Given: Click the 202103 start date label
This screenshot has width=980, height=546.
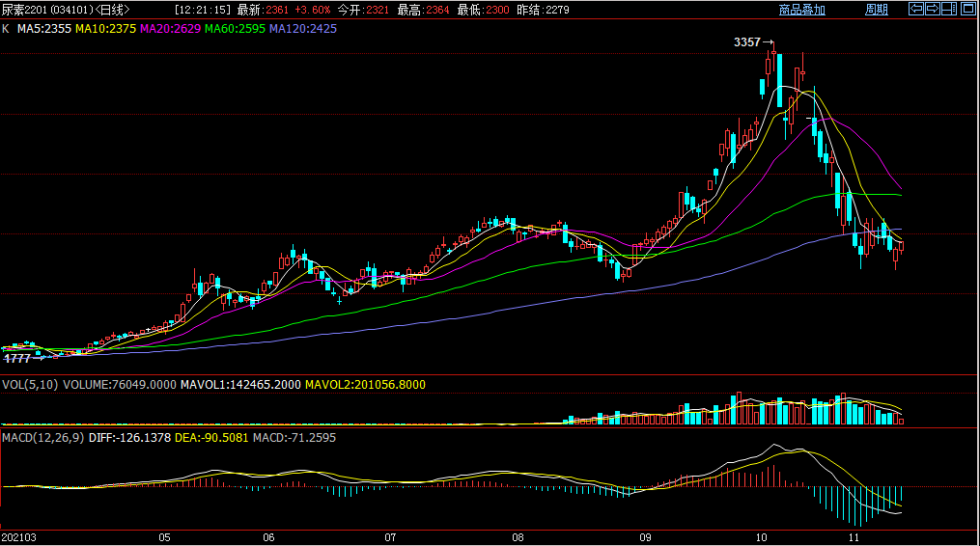Looking at the screenshot, I should [19, 536].
